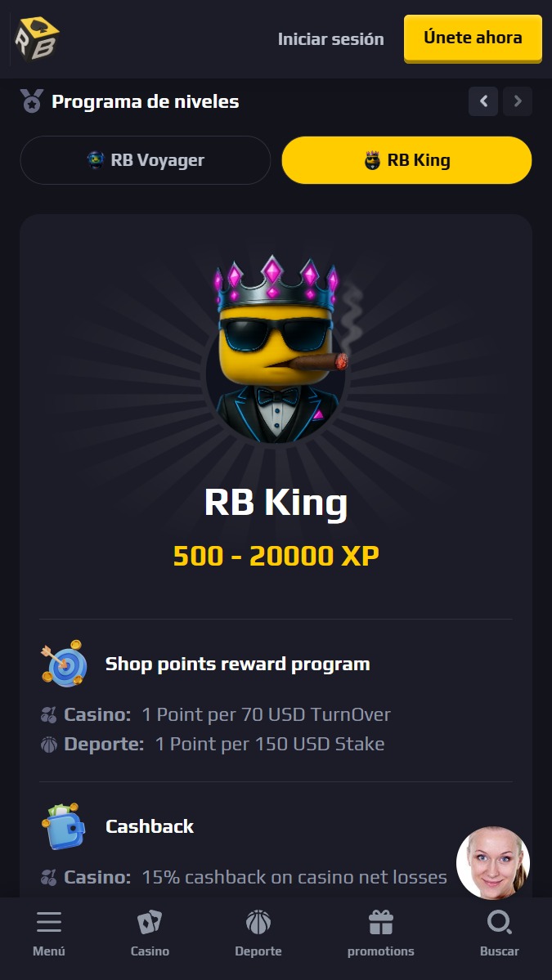The image size is (552, 980).
Task: Select the RB Voyager level tab
Action: (x=146, y=160)
